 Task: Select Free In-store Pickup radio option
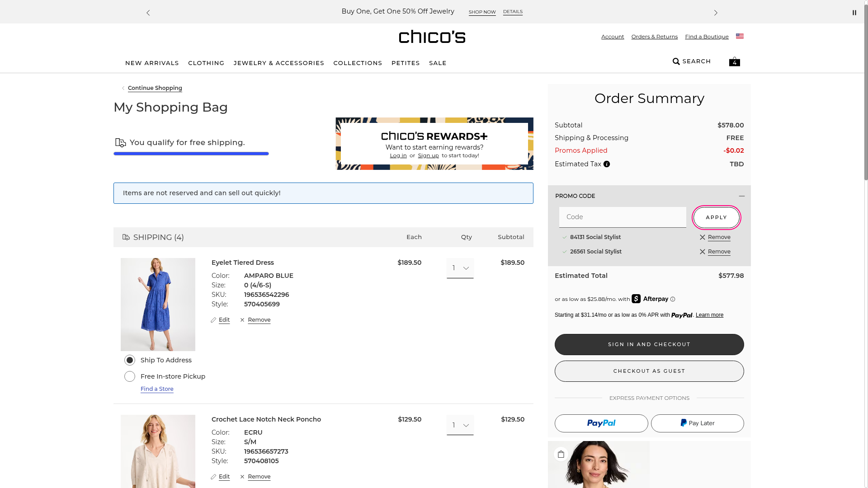tap(130, 376)
